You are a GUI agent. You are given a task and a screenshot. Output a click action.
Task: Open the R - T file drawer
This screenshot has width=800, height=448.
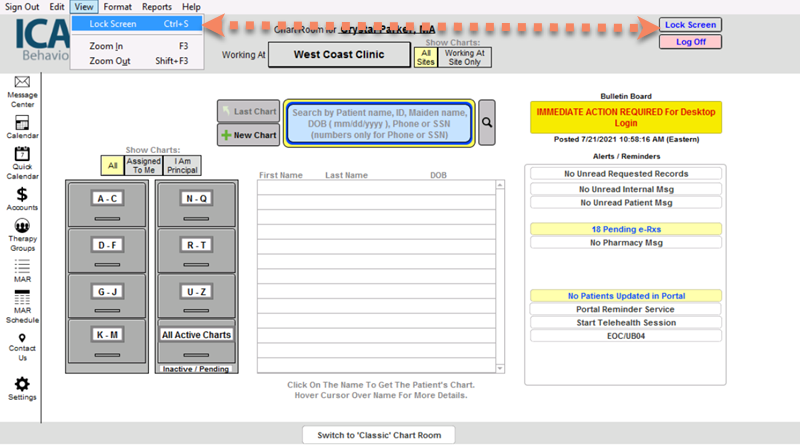coord(196,251)
